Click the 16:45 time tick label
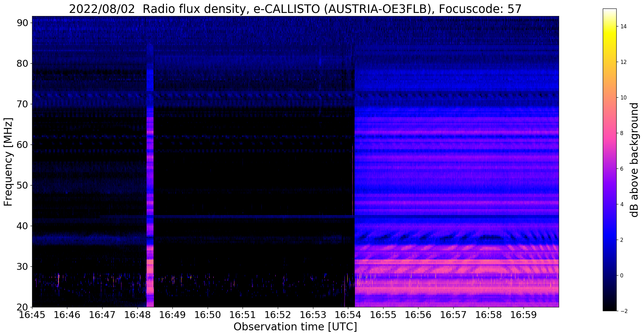Screen dimensions: 644x336 point(32,315)
